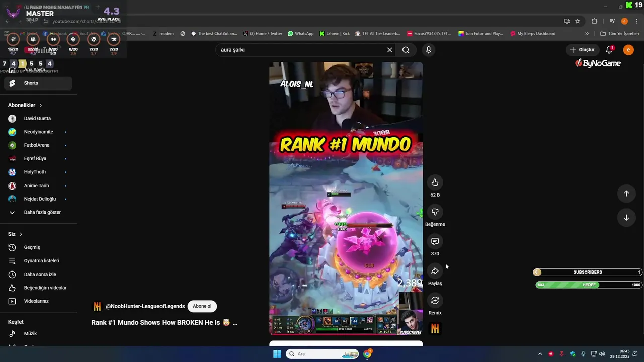The image size is (644, 362).
Task: Open the 'Join Fotor and Play' bookmark
Action: click(x=480, y=34)
